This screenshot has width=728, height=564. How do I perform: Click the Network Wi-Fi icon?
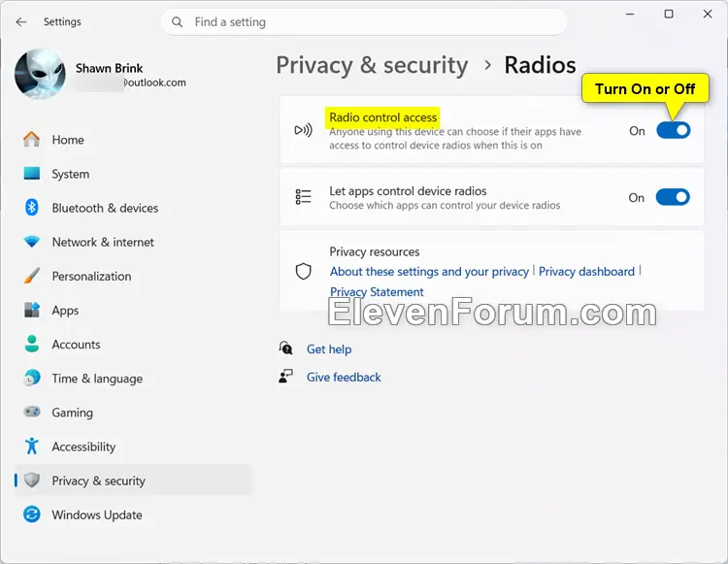(x=32, y=242)
